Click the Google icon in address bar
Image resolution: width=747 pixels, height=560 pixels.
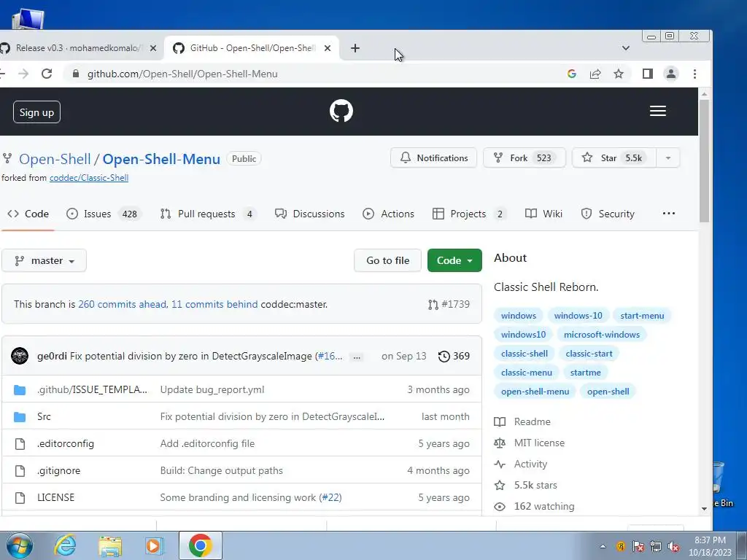(572, 74)
